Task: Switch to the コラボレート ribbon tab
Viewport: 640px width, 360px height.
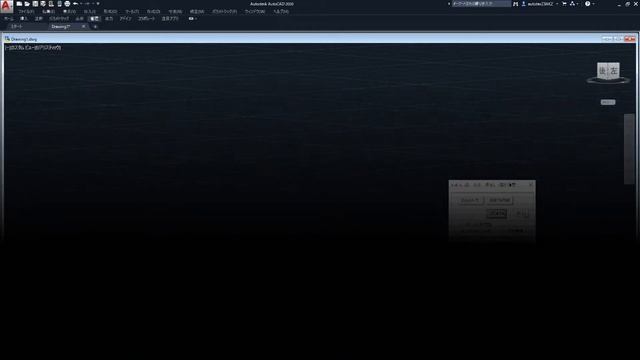Action: pyautogui.click(x=147, y=19)
